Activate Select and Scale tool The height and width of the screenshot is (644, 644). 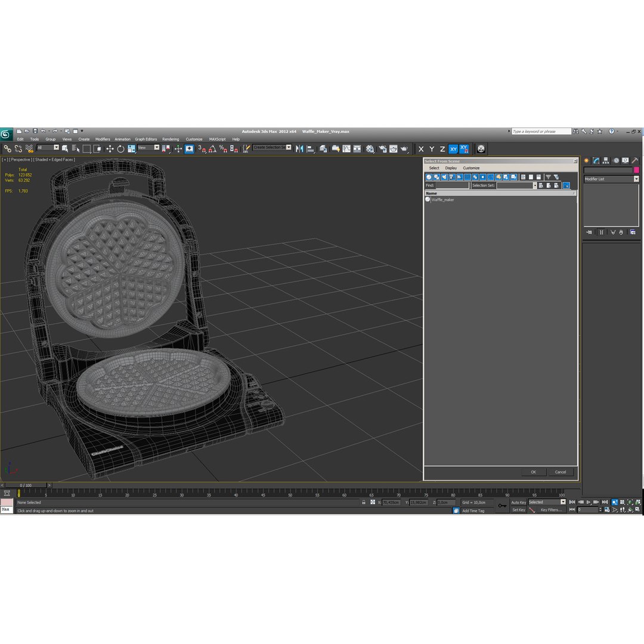point(131,148)
